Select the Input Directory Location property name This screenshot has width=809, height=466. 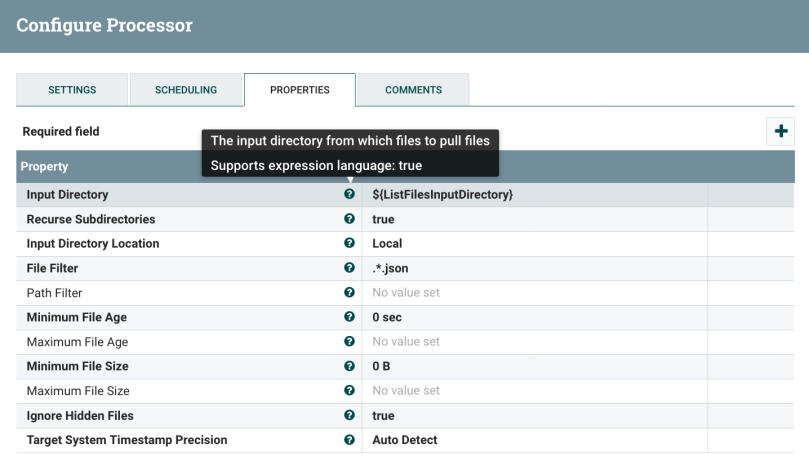point(93,244)
